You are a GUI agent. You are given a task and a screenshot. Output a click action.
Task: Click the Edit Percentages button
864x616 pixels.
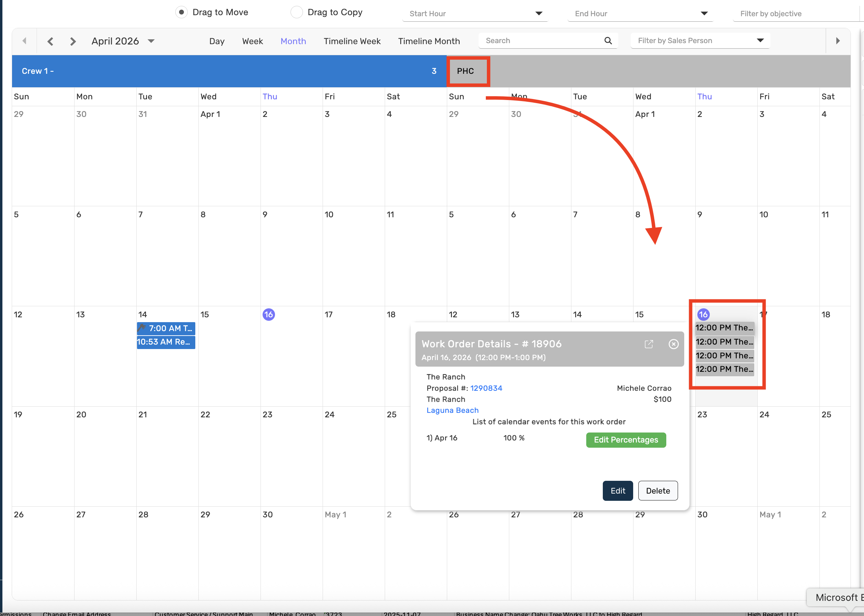(x=625, y=440)
